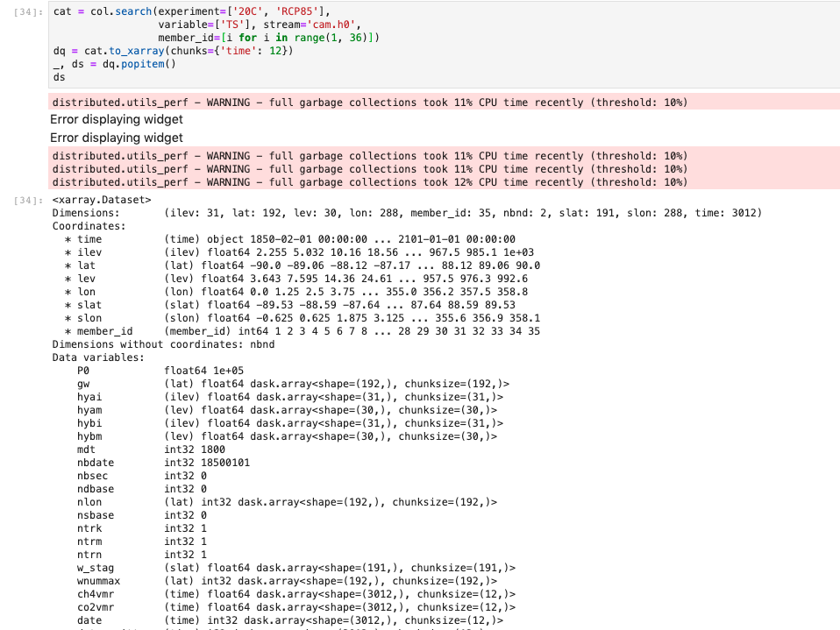840x630 pixels.
Task: Select the input prompt [34]:
Action: [x=30, y=11]
